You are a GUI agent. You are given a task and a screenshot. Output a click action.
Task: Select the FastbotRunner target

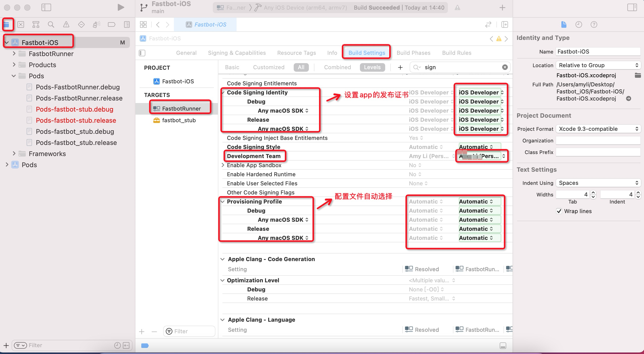181,108
